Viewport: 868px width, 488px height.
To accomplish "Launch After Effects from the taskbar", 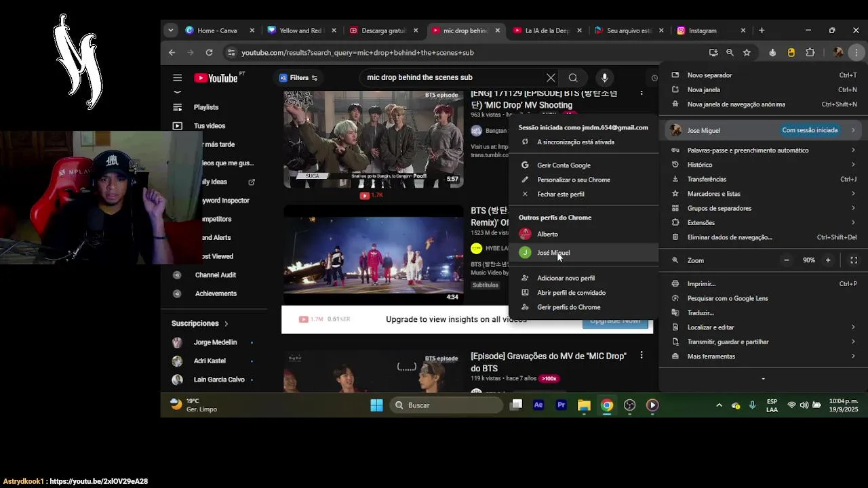I will 538,405.
